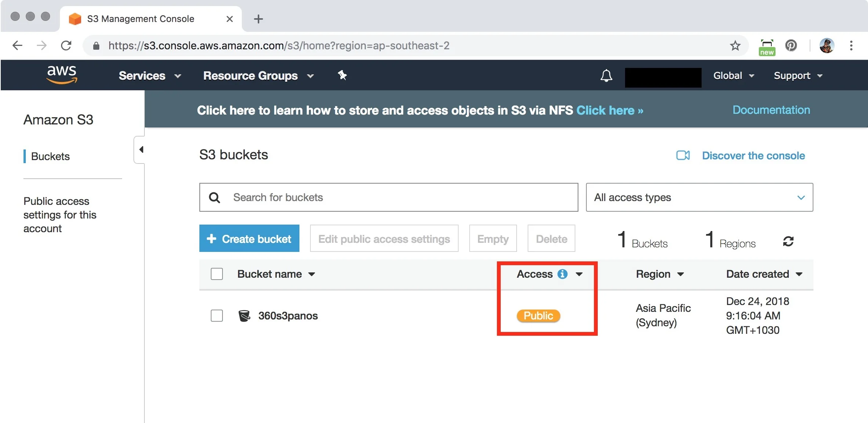
Task: Focus the Search for buckets field
Action: pos(389,197)
